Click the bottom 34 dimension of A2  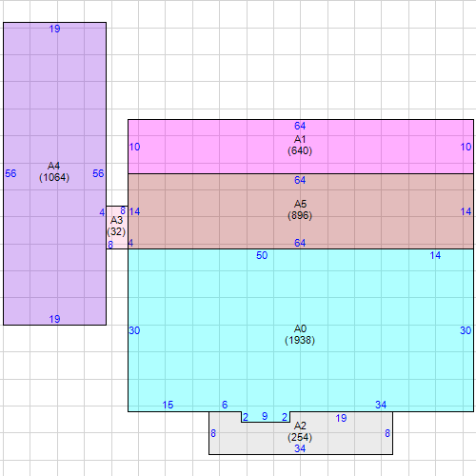(300, 448)
